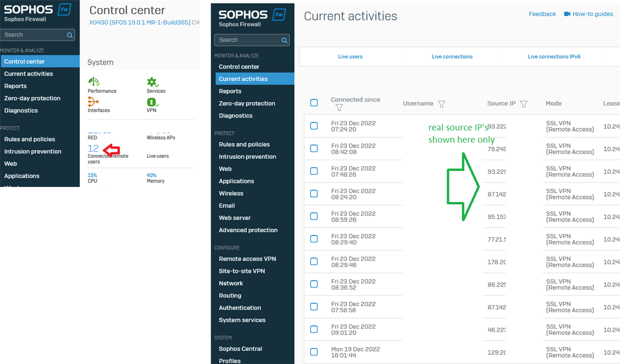The image size is (620, 364).
Task: Click the 12 connected remote users count
Action: point(93,149)
